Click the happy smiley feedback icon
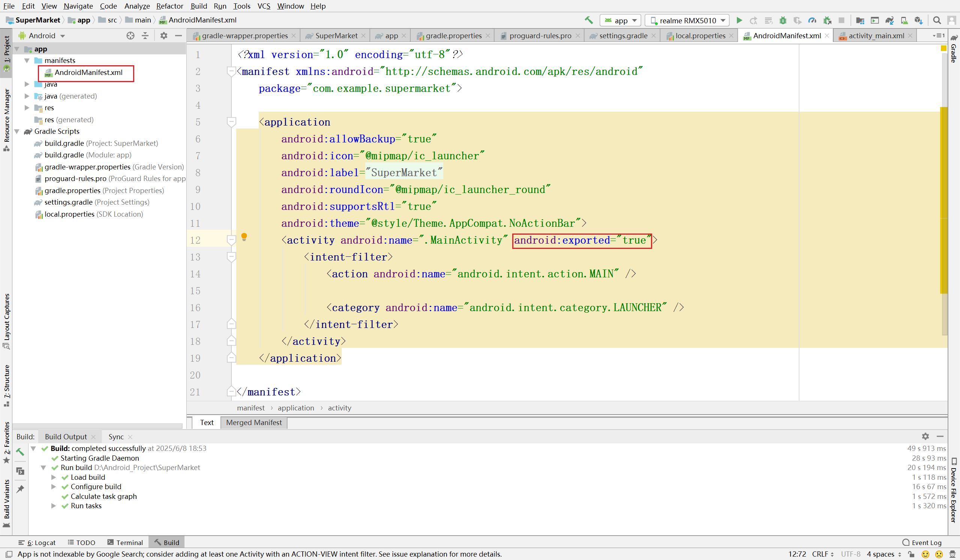This screenshot has height=560, width=960. pos(925,554)
